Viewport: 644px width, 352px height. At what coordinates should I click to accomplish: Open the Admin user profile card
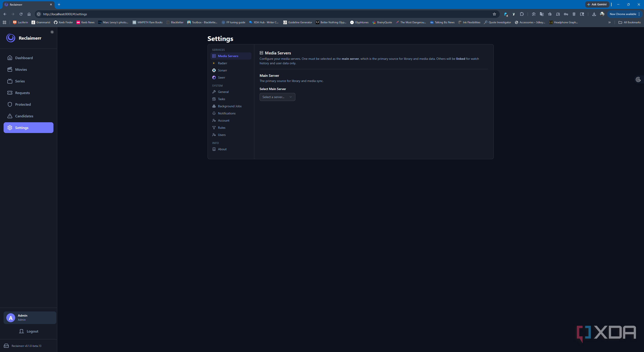click(30, 318)
